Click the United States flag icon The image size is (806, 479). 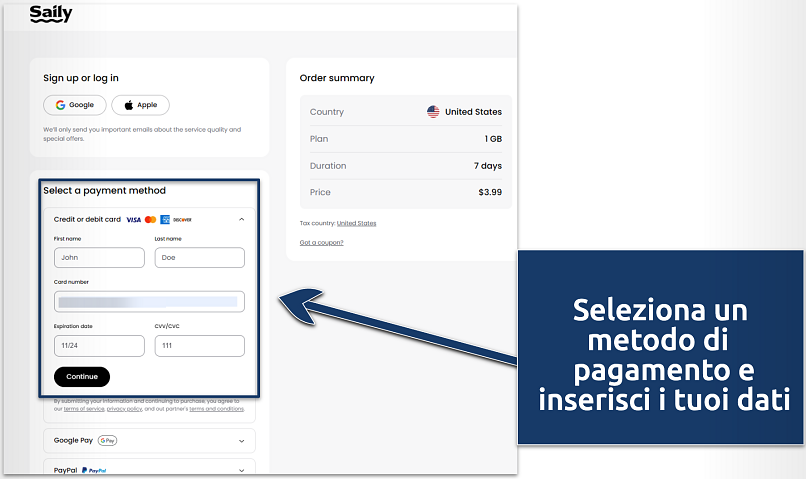click(x=433, y=112)
